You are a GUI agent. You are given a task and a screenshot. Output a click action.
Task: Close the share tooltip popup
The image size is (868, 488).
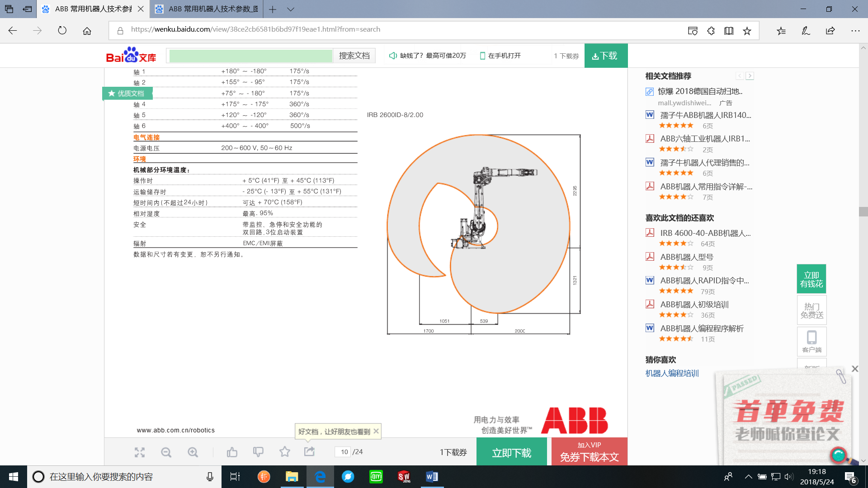pos(376,431)
